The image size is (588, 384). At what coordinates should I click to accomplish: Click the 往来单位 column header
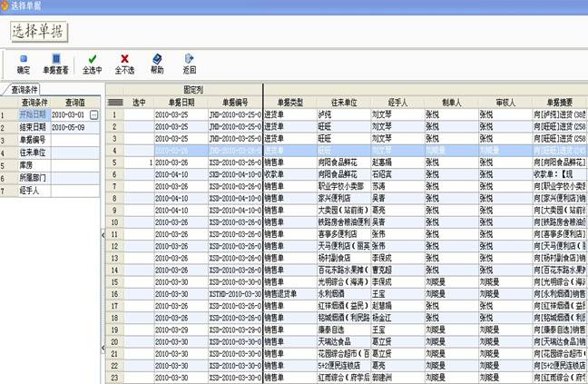[344, 103]
